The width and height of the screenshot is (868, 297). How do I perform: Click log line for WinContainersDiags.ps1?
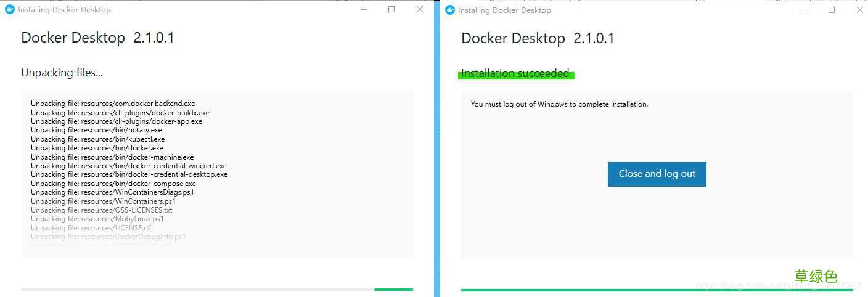coord(112,192)
